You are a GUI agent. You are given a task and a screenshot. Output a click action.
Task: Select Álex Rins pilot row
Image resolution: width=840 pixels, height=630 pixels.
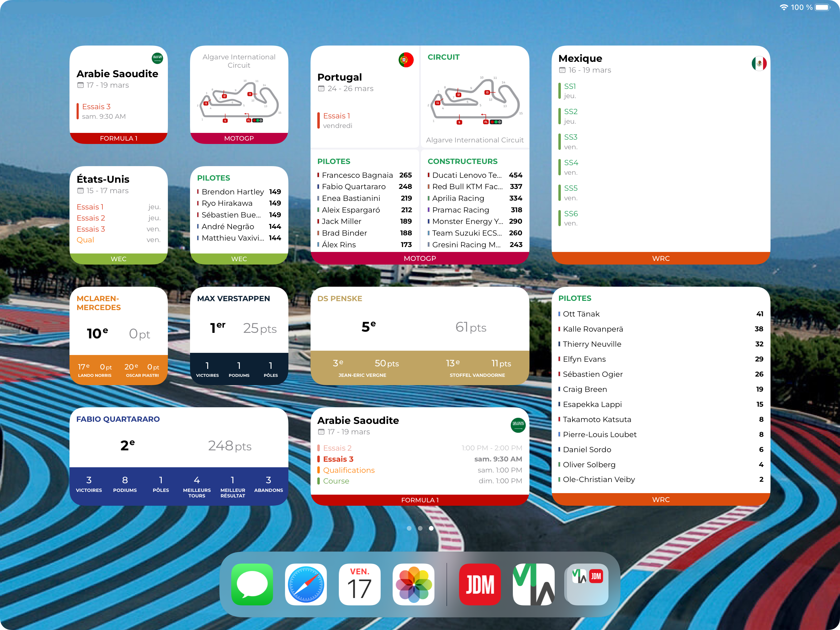(365, 245)
